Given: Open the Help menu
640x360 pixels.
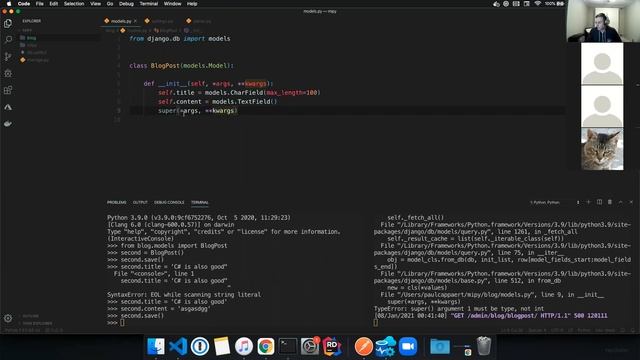Looking at the screenshot, I should tap(192, 4).
